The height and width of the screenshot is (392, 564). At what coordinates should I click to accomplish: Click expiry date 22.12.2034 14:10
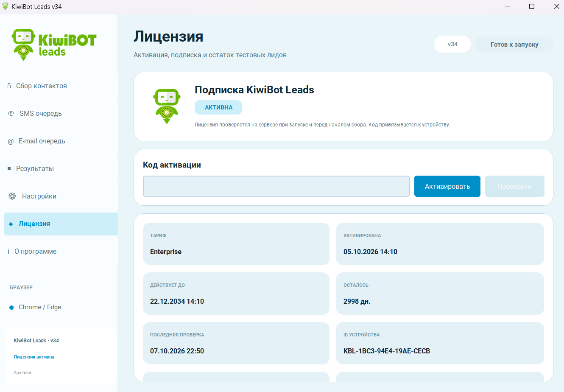[177, 301]
